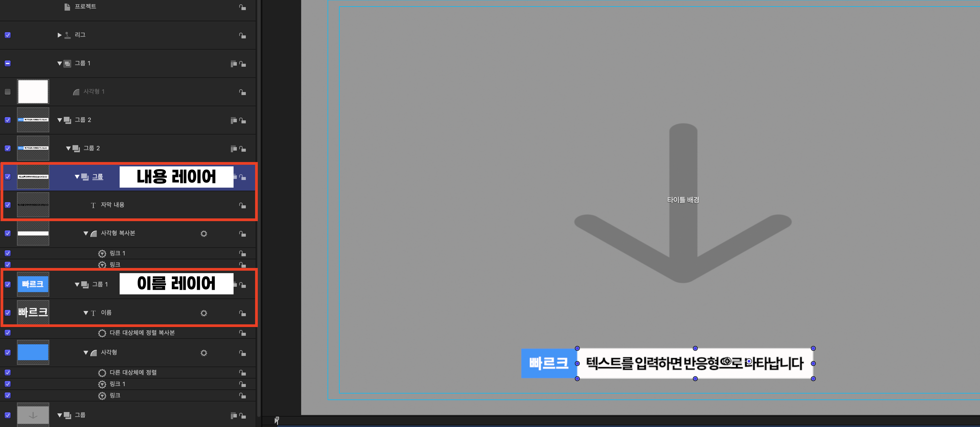
Task: Click lock icon on 프로젝트 row
Action: click(x=242, y=7)
